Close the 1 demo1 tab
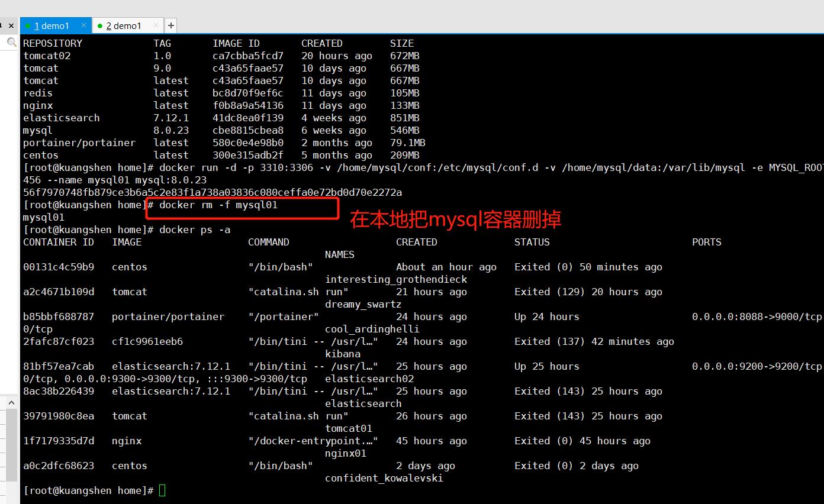The width and height of the screenshot is (824, 504). [x=84, y=25]
